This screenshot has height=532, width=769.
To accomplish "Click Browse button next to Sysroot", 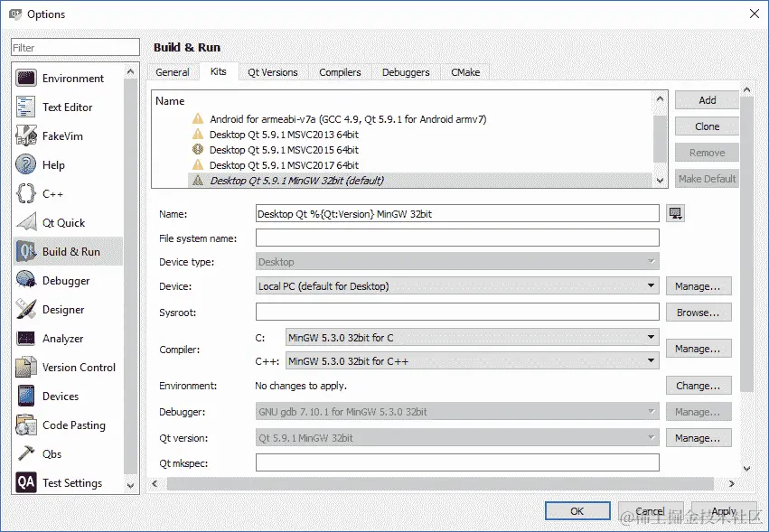I will (699, 313).
